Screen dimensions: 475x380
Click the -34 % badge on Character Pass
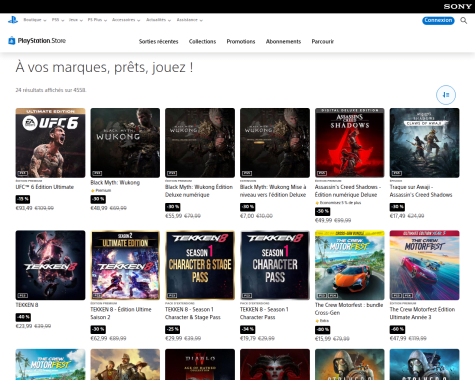tap(248, 330)
